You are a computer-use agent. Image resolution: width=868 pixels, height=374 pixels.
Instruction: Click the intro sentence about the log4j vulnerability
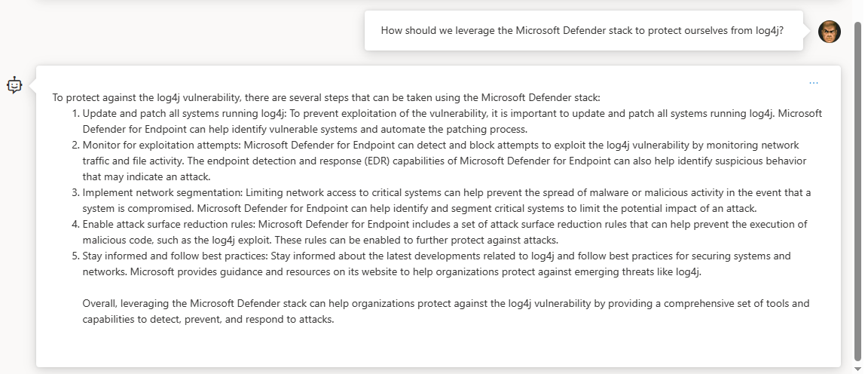point(326,97)
